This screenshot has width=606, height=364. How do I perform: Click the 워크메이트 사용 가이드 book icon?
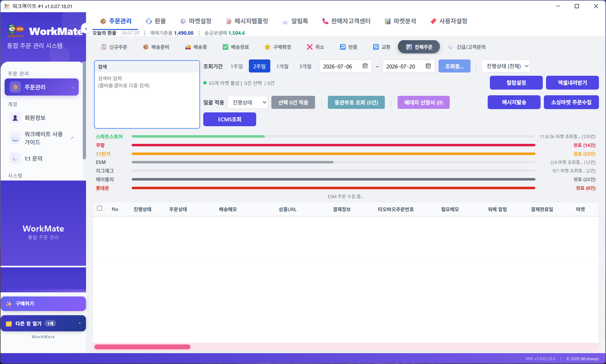(x=15, y=138)
